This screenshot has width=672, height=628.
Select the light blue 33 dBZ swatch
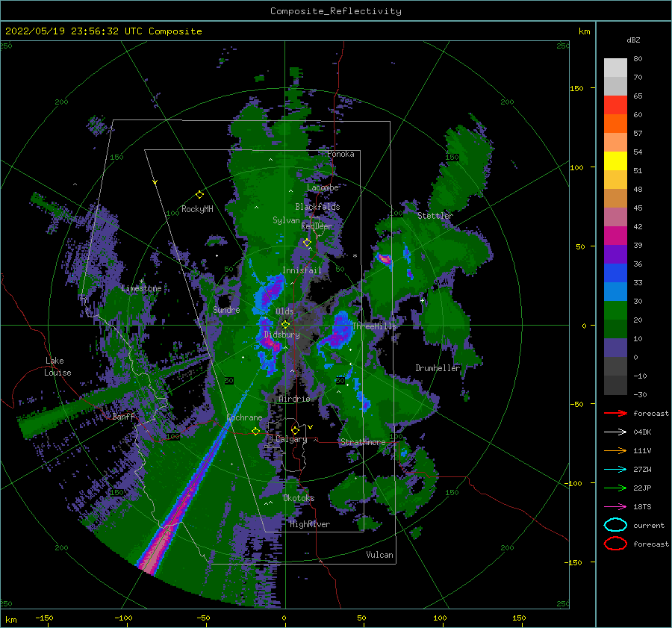[615, 291]
